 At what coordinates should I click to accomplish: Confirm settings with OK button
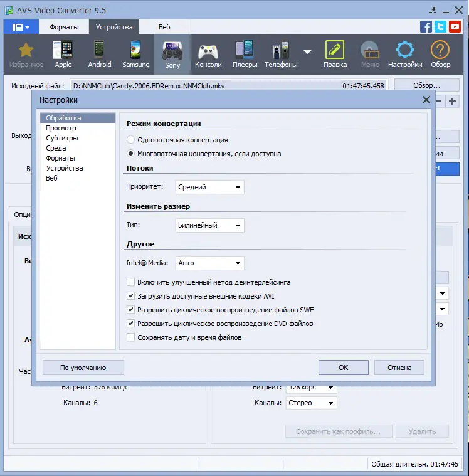(344, 368)
